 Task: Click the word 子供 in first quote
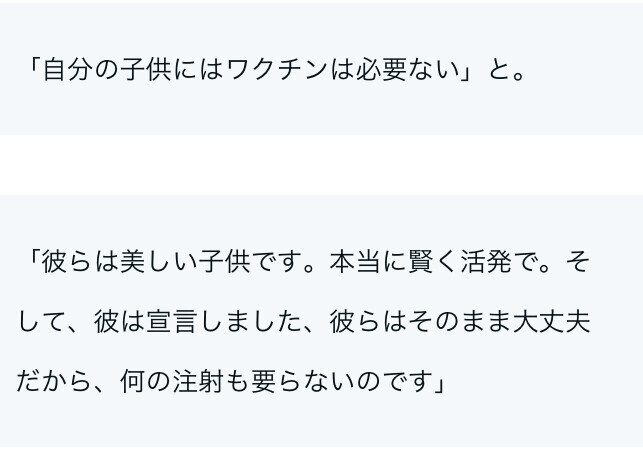(x=146, y=70)
